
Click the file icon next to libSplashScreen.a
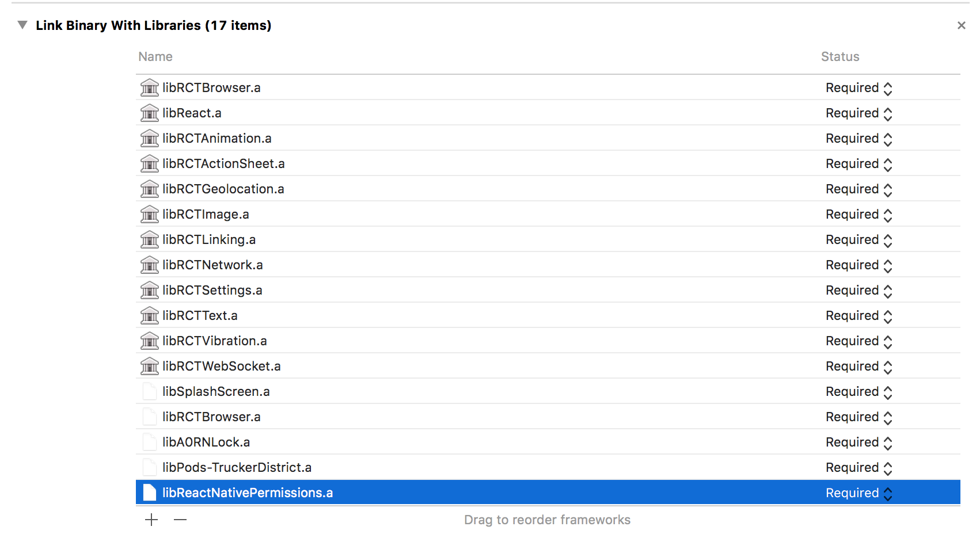click(x=149, y=391)
